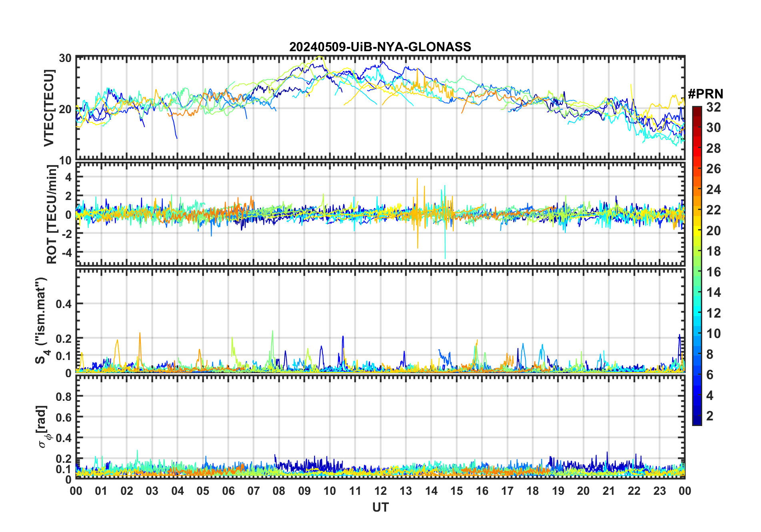Click colorbar tick label 4
Screen dimensions: 761x532
pyautogui.click(x=710, y=395)
